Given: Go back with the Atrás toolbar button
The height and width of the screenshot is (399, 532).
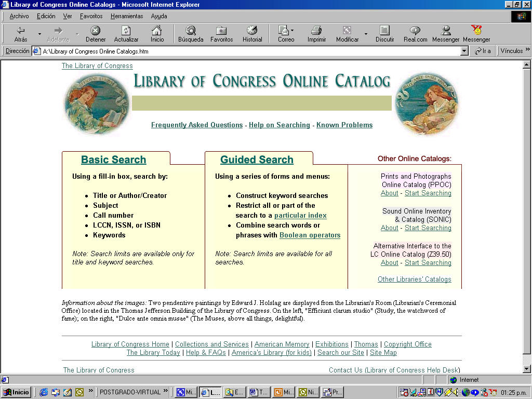Looking at the screenshot, I should (21, 34).
